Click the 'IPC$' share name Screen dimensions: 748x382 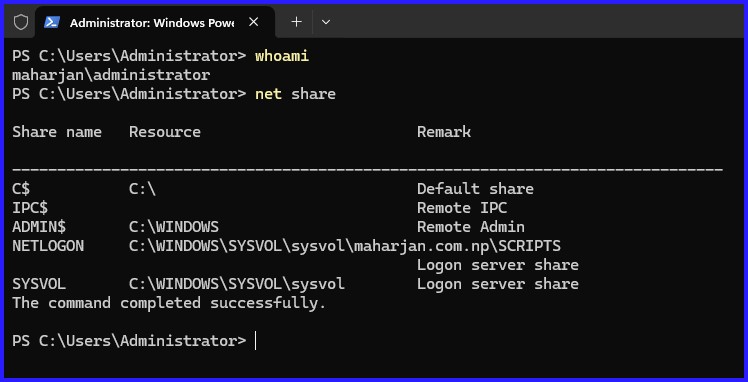(x=30, y=208)
